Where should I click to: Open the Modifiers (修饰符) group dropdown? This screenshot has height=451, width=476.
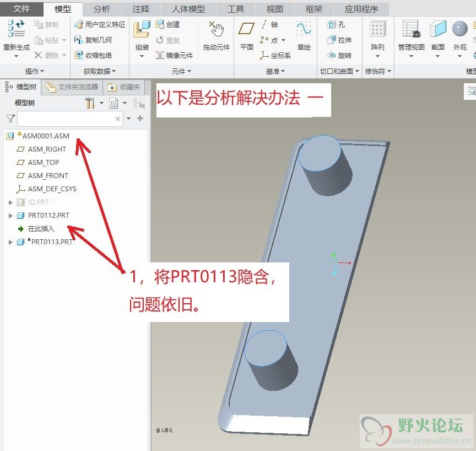(378, 71)
